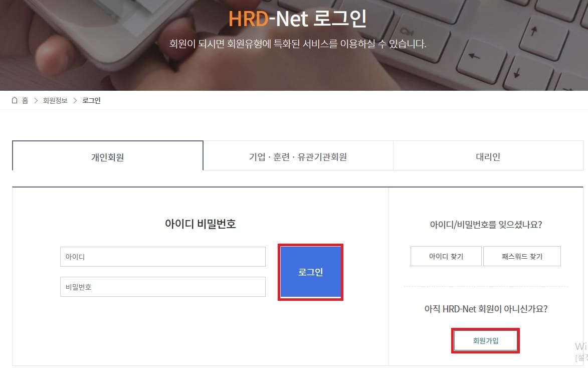
Task: Click the 로그인 breadcrumb text
Action: click(92, 101)
